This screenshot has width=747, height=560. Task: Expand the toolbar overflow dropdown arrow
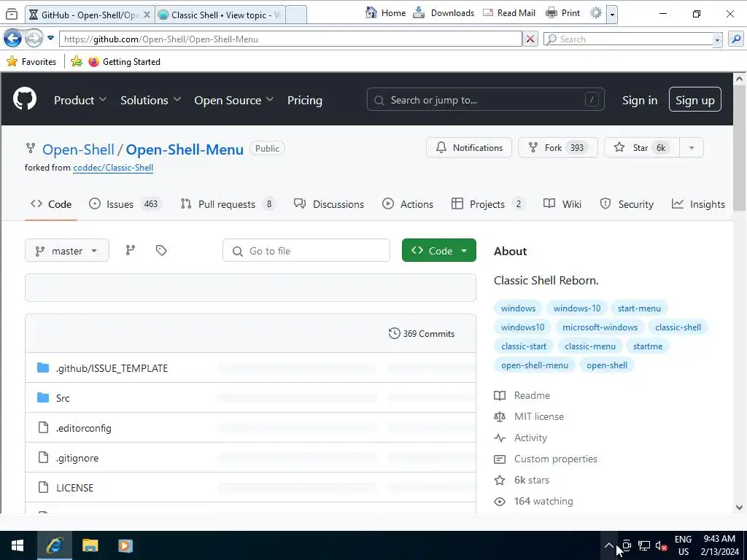(x=612, y=14)
